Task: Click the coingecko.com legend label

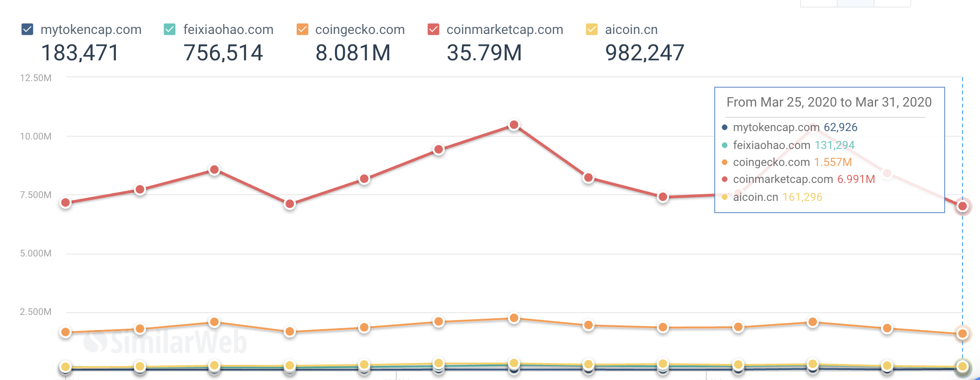Action: click(360, 30)
